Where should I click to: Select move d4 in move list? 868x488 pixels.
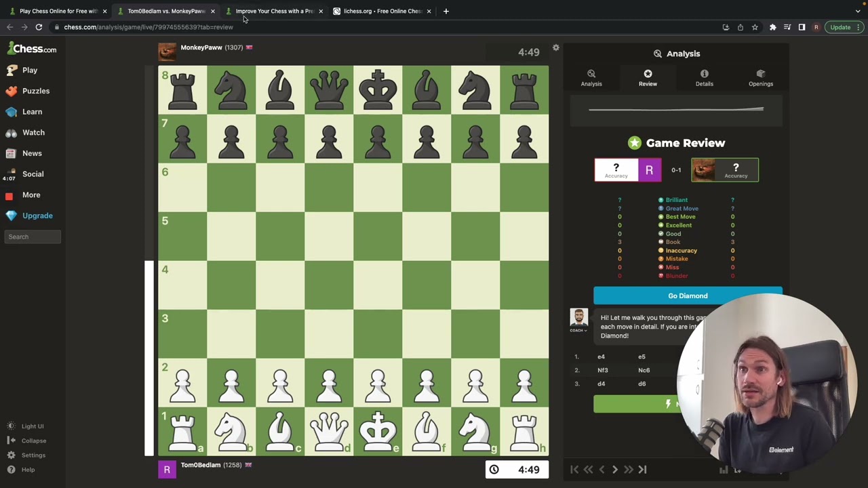point(601,384)
